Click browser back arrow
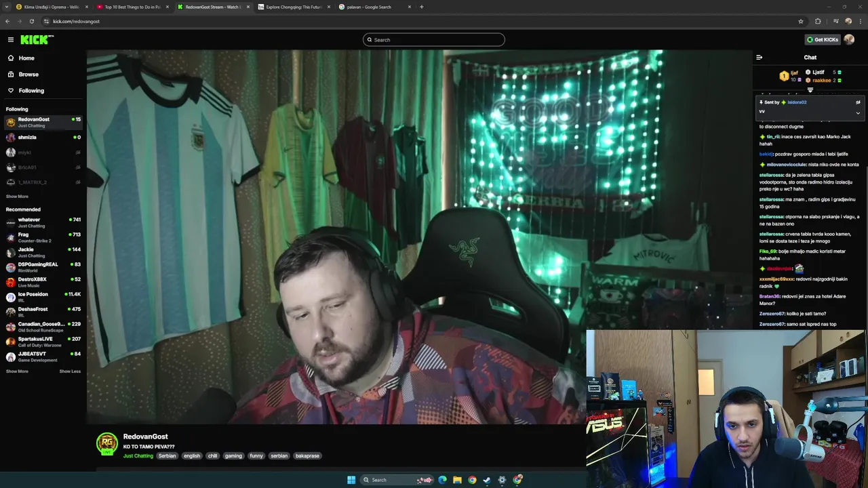 [x=7, y=21]
